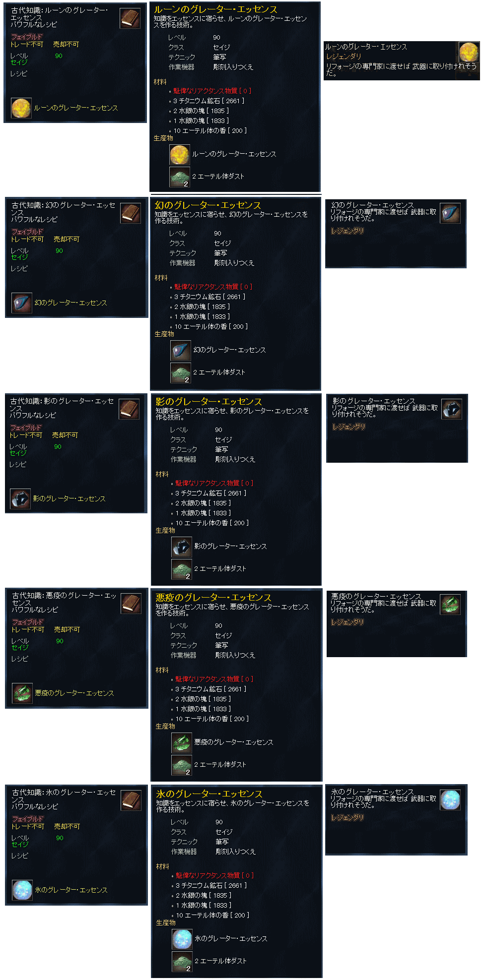Click the 悪疫のグレーター・エッセンス recipe title heading

(213, 598)
